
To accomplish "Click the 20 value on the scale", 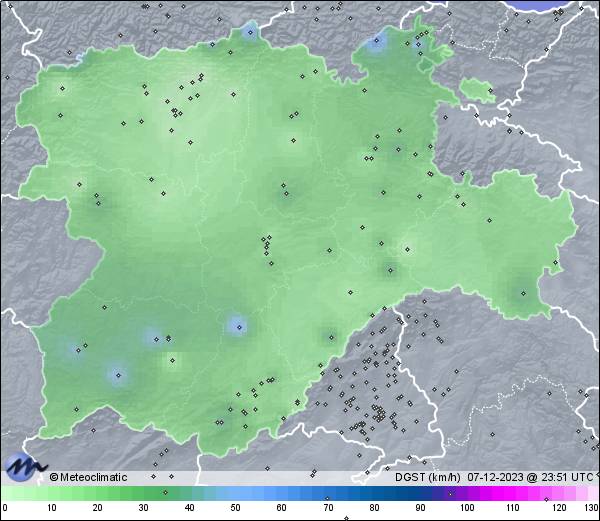I will tap(98, 508).
